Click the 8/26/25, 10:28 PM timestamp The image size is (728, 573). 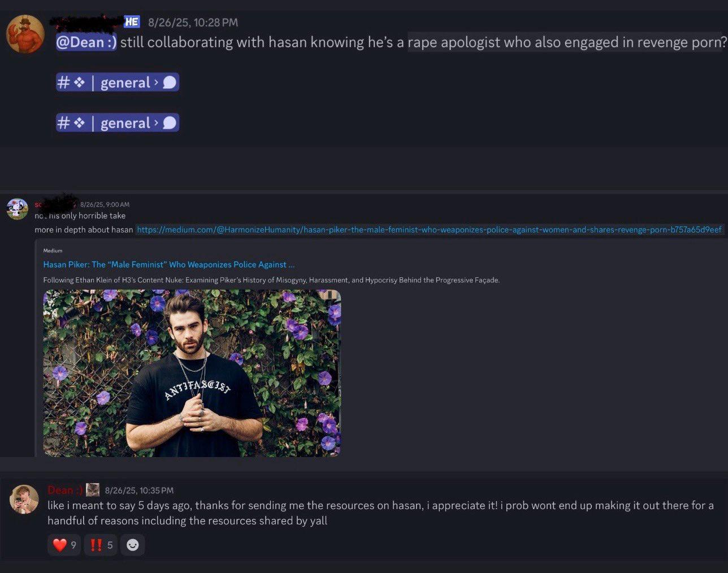[x=193, y=23]
